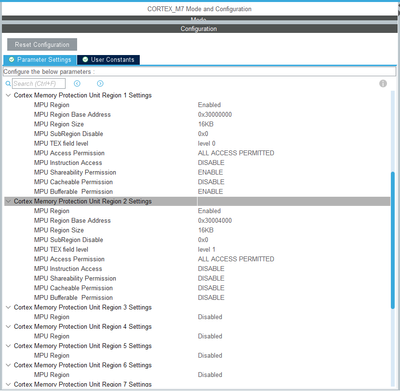Screen dimensions: 400x392
Task: Open Region 1 Access Permission value
Action: point(236,153)
